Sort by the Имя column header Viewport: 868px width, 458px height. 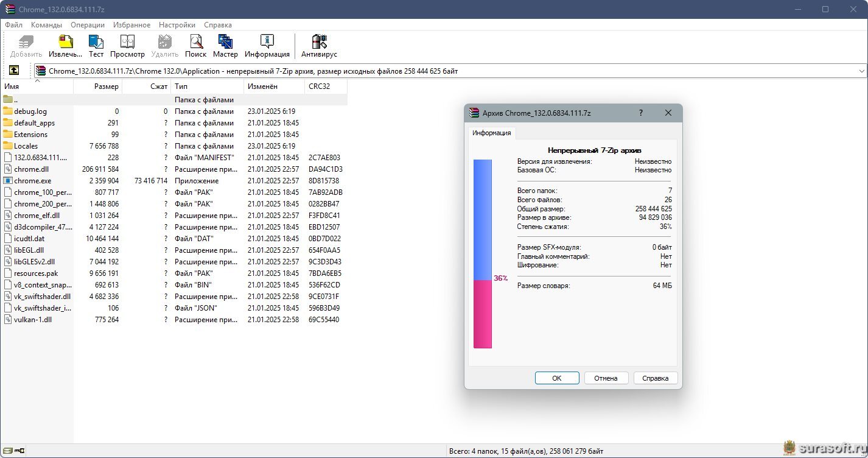click(x=37, y=86)
